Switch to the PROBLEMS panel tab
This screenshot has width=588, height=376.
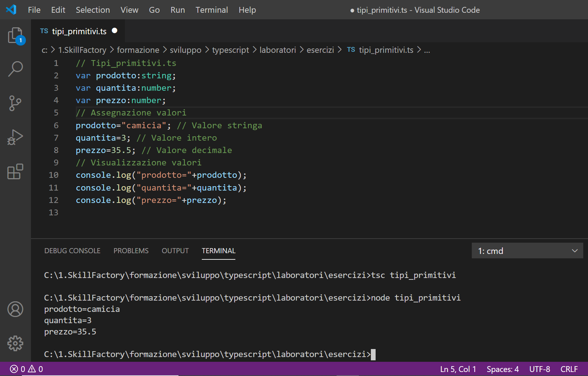(131, 251)
